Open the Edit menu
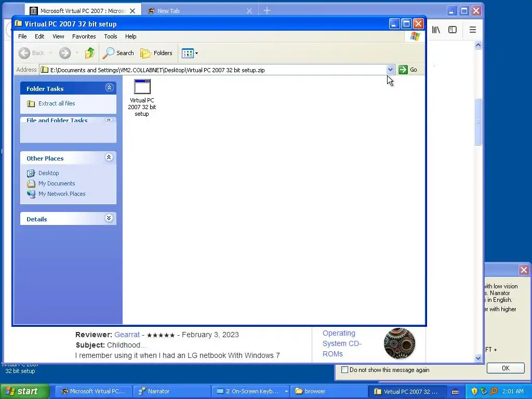Screen dimensions: 532x399 39,36
